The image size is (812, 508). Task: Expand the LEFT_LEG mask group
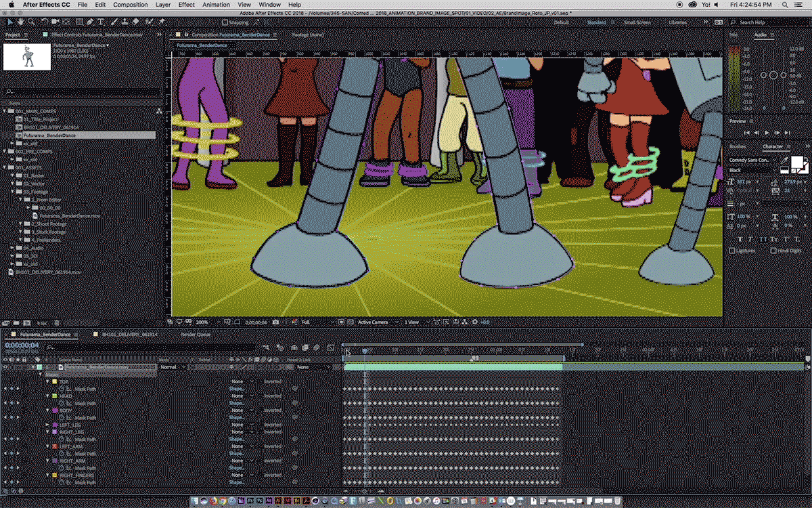tap(47, 425)
